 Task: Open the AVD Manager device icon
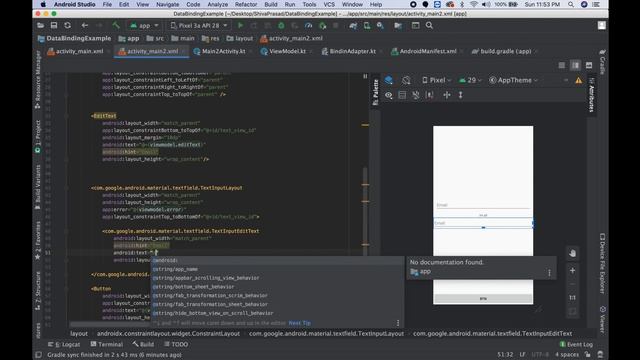(367, 25)
